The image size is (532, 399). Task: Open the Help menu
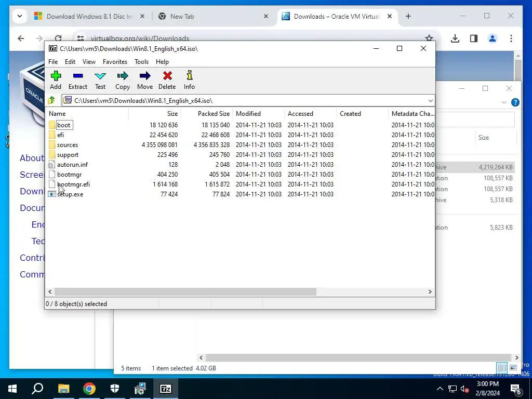pos(162,62)
